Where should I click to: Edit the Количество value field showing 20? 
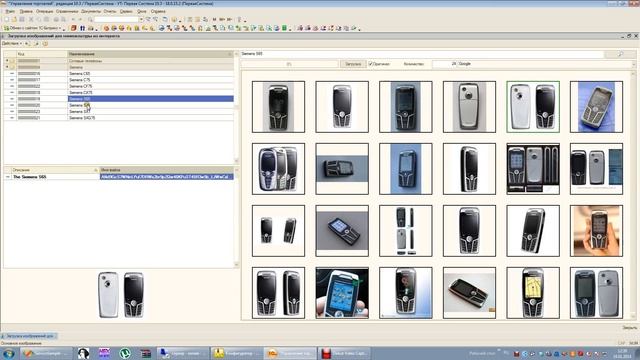(x=444, y=64)
